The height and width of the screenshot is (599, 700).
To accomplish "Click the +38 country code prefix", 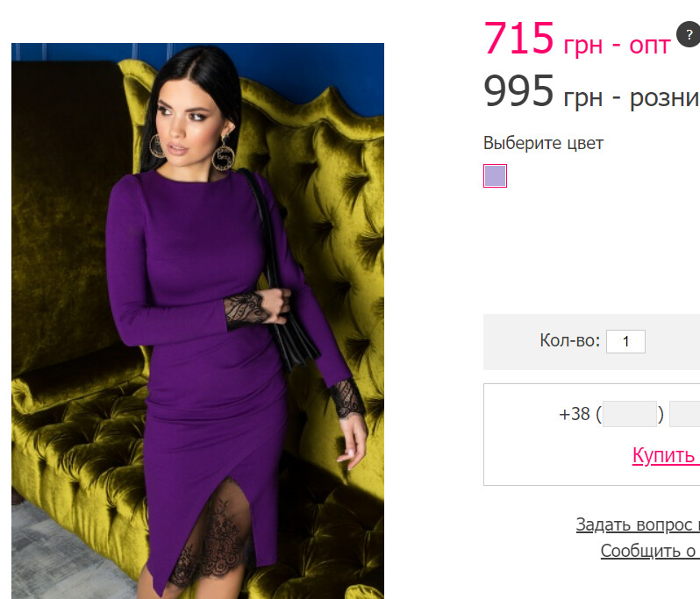I will tap(574, 414).
